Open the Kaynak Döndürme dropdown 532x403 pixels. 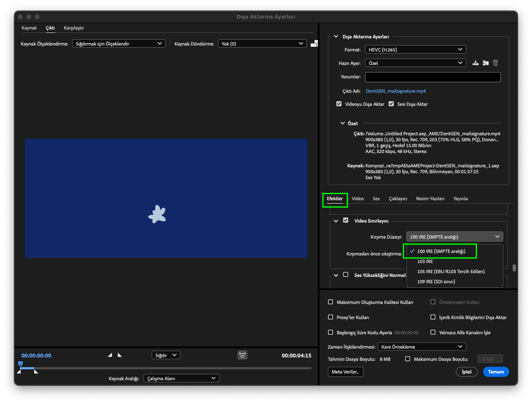coord(262,43)
